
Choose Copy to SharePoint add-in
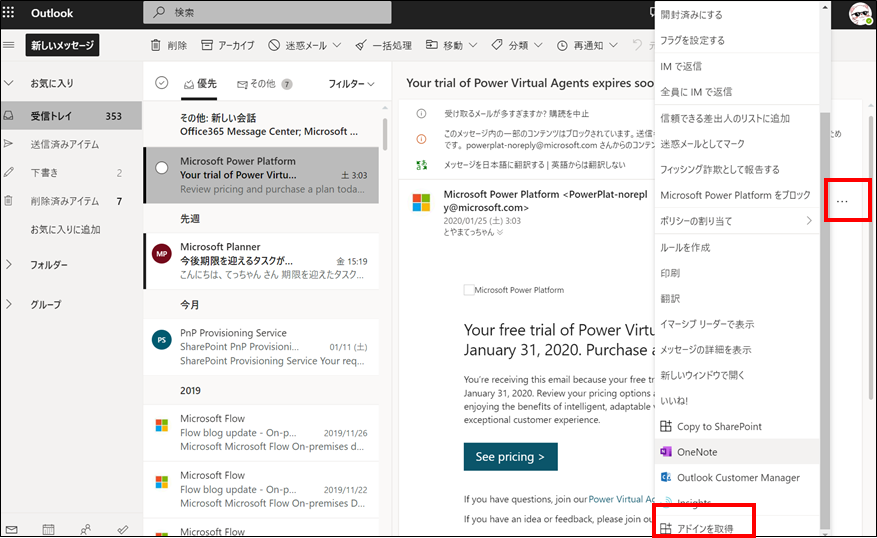737,427
